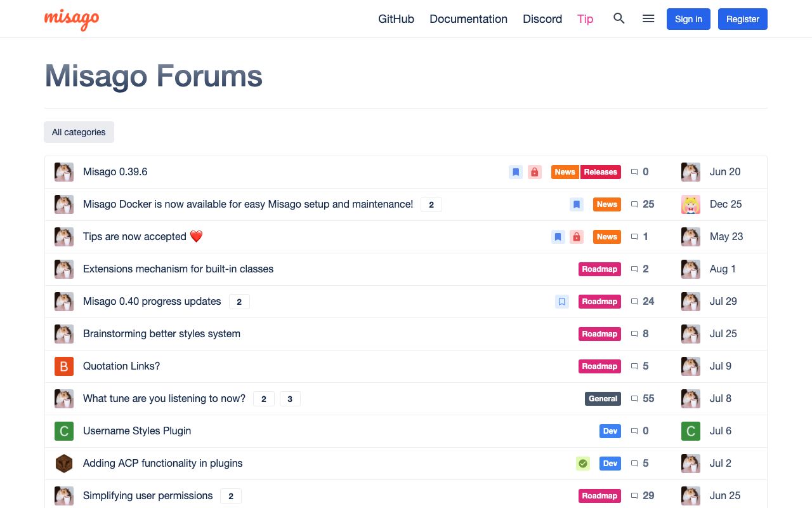
Task: Click replies icon on Misago Docker row
Action: tap(634, 204)
